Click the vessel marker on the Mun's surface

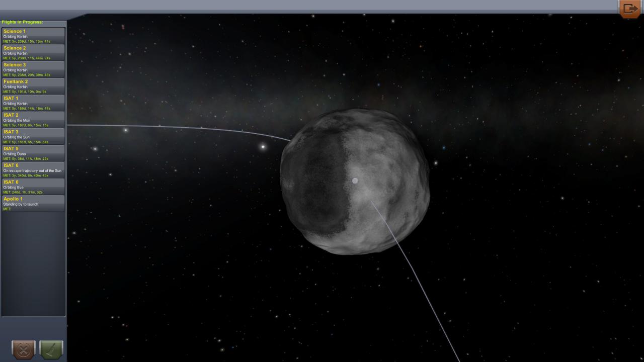coord(355,180)
